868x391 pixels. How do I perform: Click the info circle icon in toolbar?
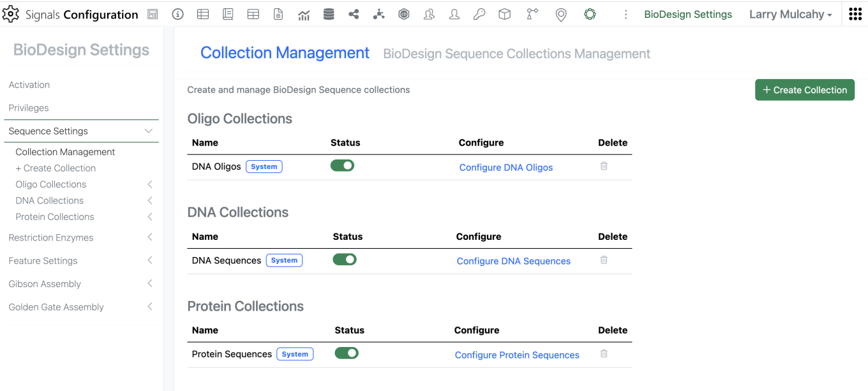pos(178,14)
